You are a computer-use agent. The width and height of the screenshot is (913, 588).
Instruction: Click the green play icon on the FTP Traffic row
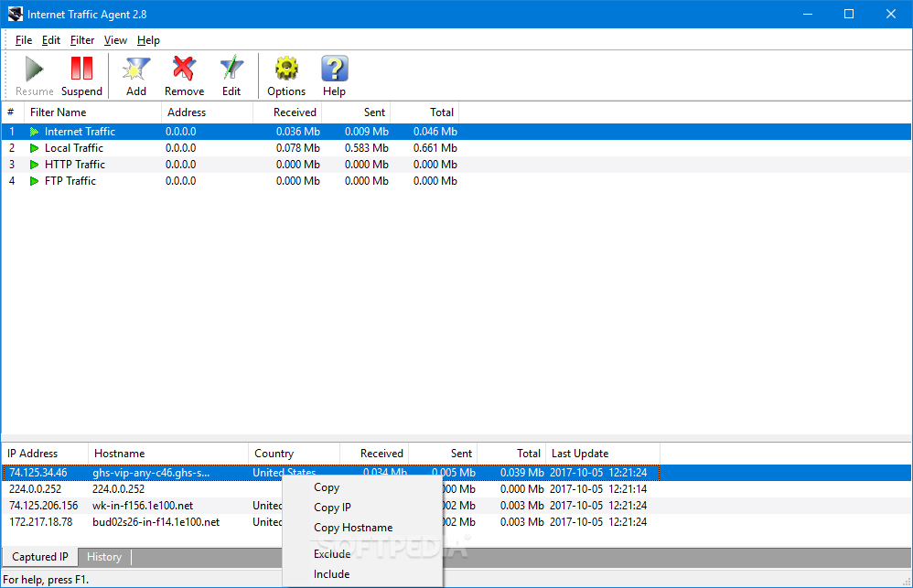pyautogui.click(x=35, y=181)
